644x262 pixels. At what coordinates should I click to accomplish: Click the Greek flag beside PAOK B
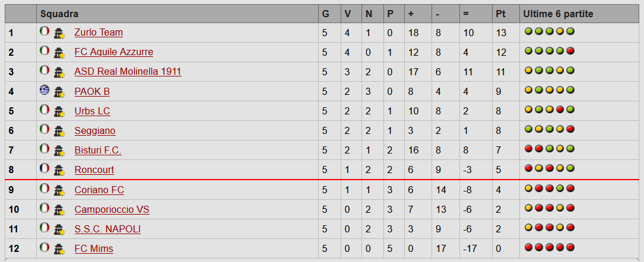(45, 90)
